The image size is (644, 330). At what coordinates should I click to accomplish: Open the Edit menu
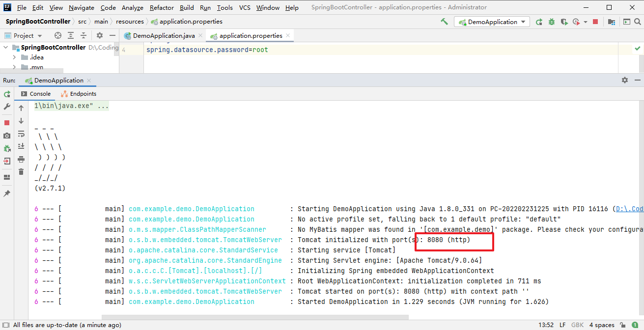38,7
